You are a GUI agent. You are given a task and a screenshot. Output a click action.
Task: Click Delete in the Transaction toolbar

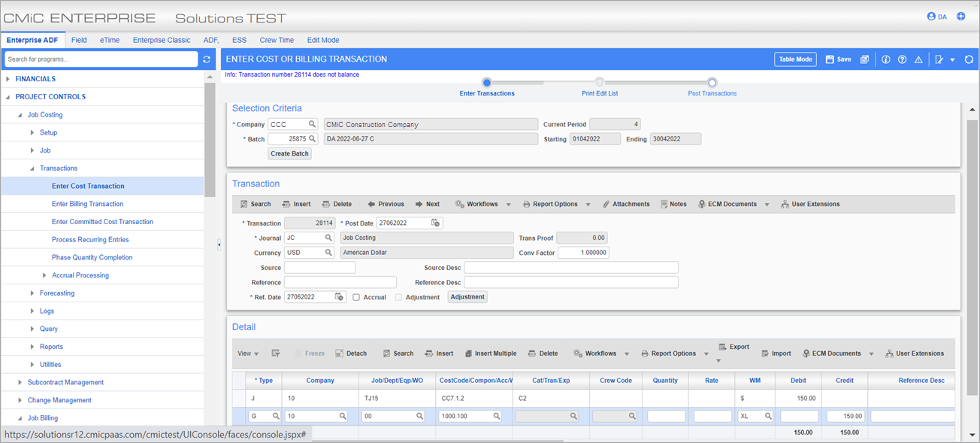337,204
